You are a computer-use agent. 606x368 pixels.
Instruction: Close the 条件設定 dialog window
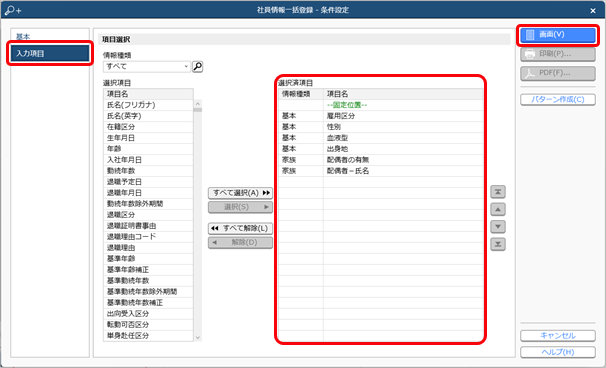point(593,11)
